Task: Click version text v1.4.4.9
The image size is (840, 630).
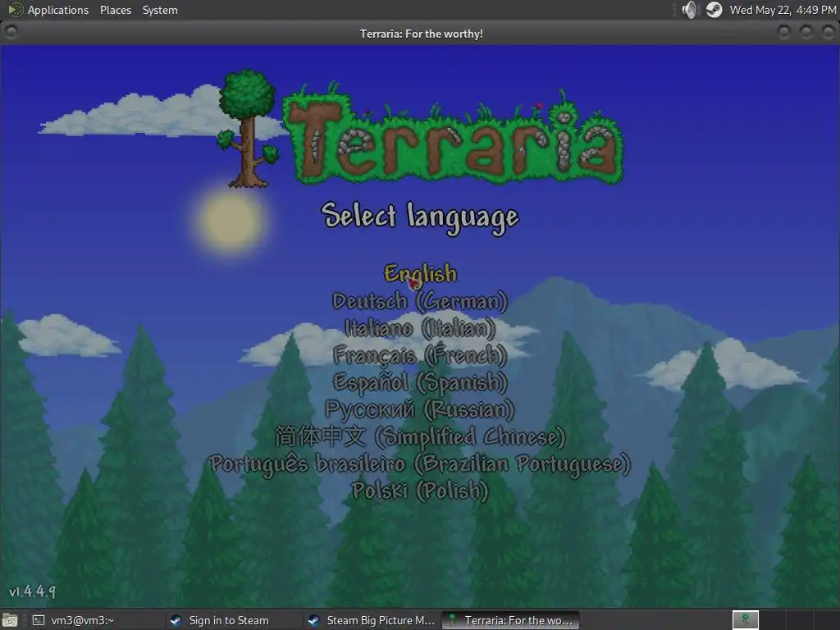Action: click(32, 591)
